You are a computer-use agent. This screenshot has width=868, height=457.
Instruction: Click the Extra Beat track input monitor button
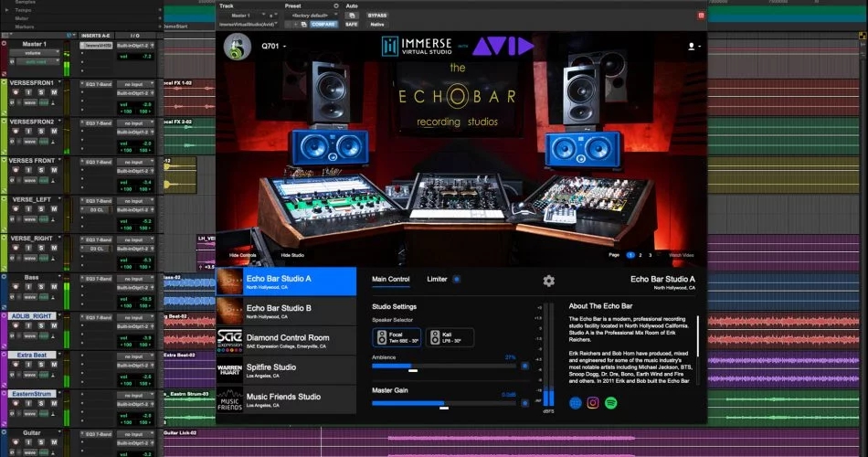point(28,365)
